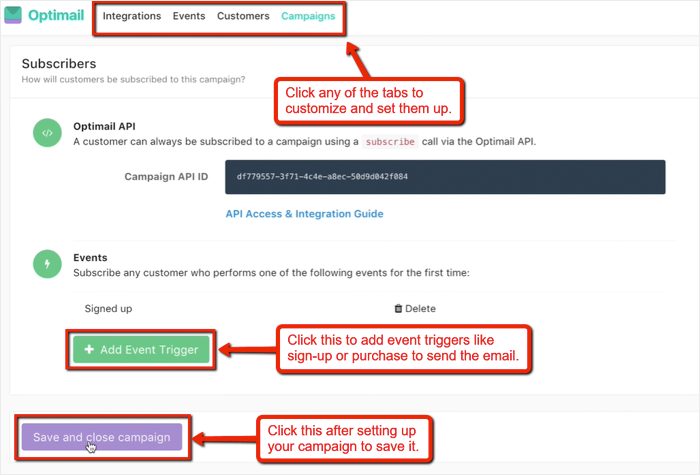Image resolution: width=700 pixels, height=475 pixels.
Task: Select the Signed up event row text
Action: 108,308
